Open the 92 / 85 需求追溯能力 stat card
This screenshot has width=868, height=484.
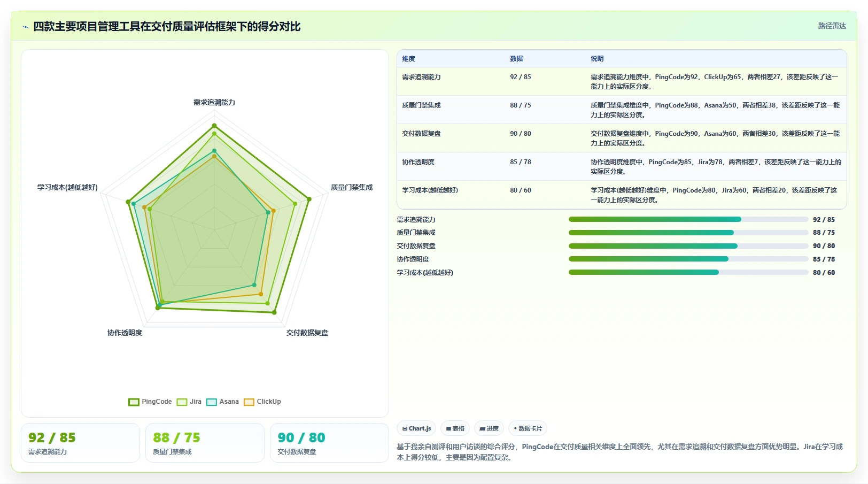pyautogui.click(x=80, y=443)
